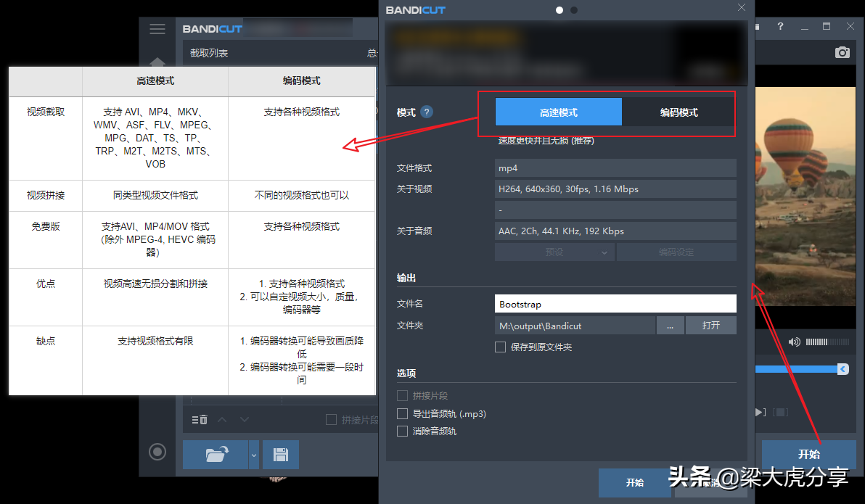
Task: Click the play-to-end bracket playback icon
Action: (761, 412)
